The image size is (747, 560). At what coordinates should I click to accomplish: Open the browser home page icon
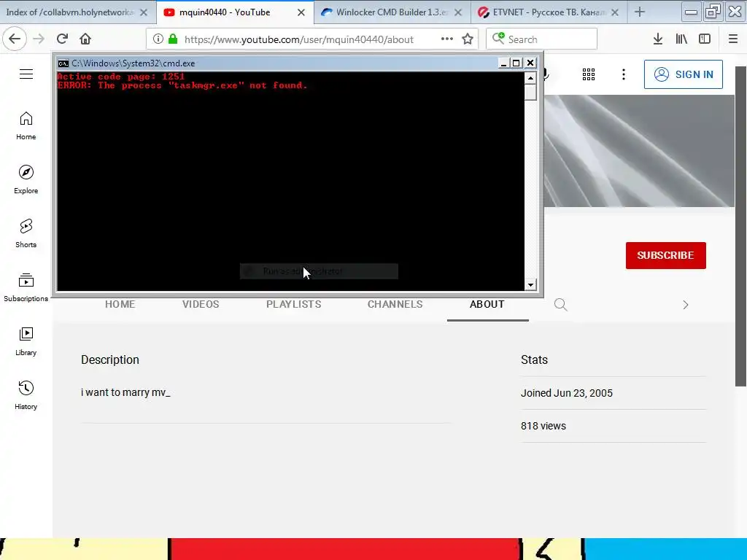(85, 39)
